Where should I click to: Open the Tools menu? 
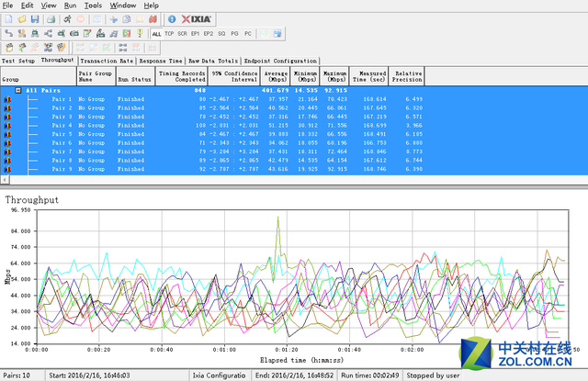(x=93, y=6)
